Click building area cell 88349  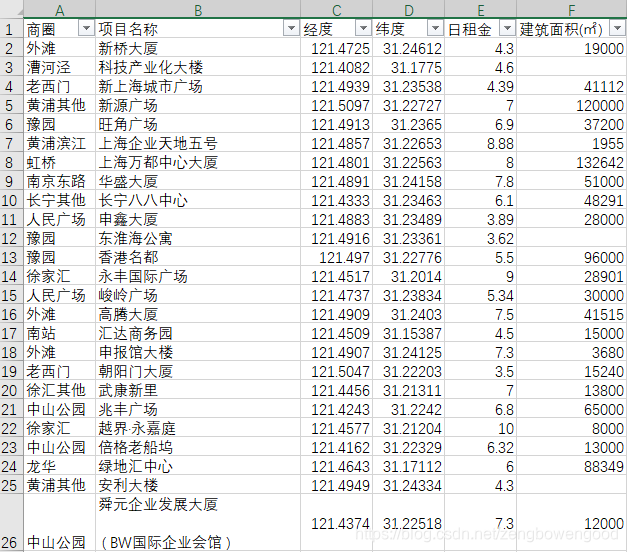click(x=571, y=466)
